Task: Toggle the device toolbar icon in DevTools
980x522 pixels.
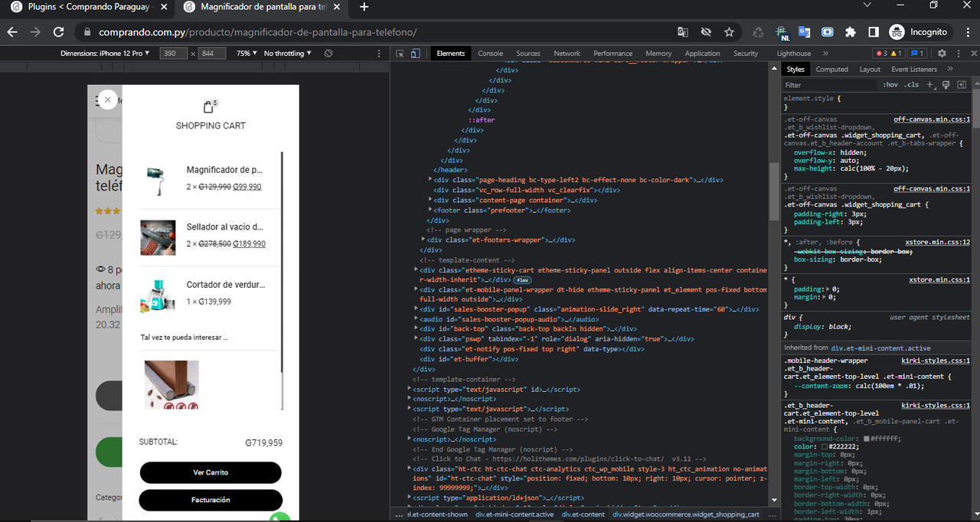Action: (x=415, y=54)
